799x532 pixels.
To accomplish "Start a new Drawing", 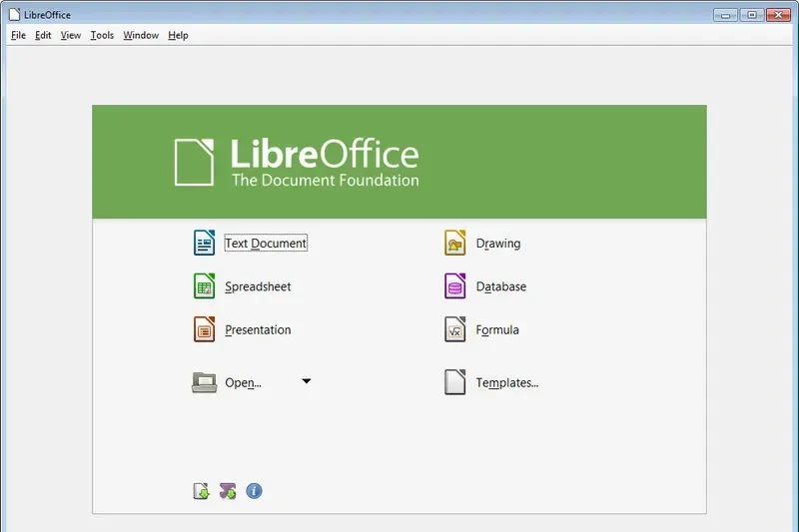I will point(498,244).
